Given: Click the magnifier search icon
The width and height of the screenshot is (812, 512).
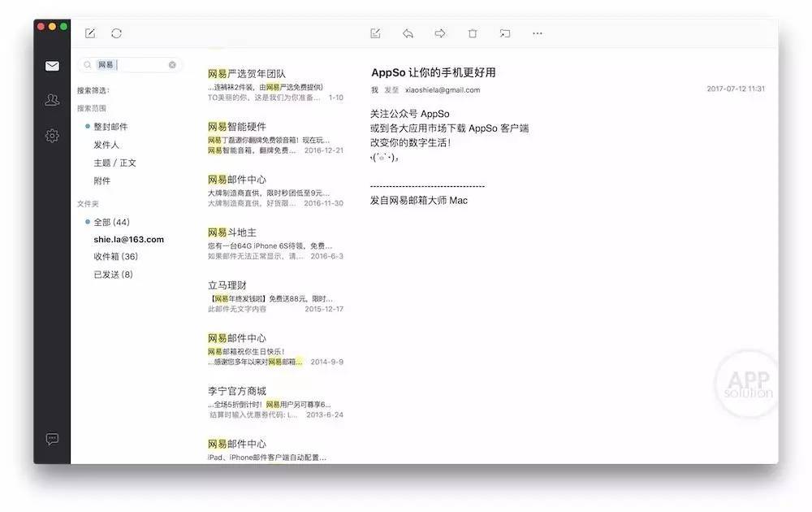Looking at the screenshot, I should coord(88,65).
